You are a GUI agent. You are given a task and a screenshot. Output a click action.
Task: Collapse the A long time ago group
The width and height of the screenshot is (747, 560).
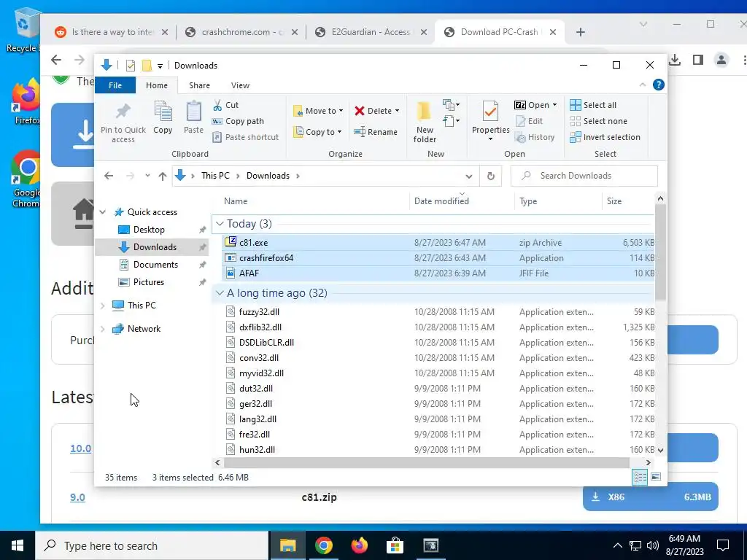(x=220, y=293)
